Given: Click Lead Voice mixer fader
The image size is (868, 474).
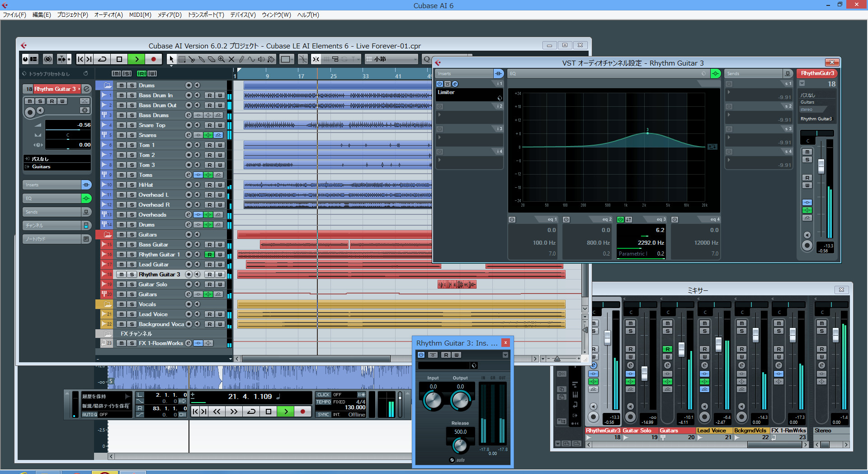Looking at the screenshot, I should click(x=718, y=345).
